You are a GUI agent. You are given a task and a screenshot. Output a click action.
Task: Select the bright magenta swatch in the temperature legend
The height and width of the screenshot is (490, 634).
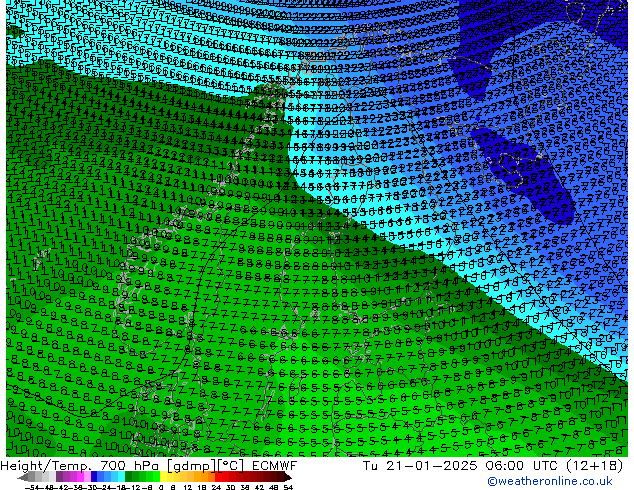coord(80,477)
